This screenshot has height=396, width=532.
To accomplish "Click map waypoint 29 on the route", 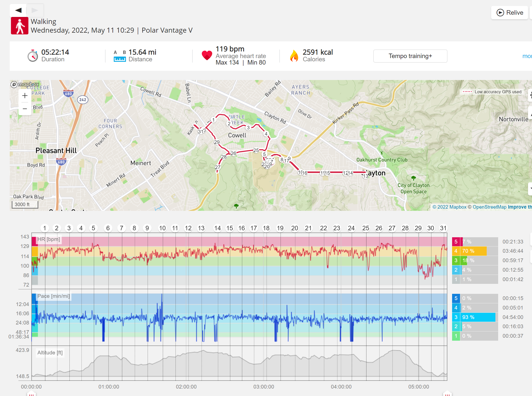I will pyautogui.click(x=217, y=142).
